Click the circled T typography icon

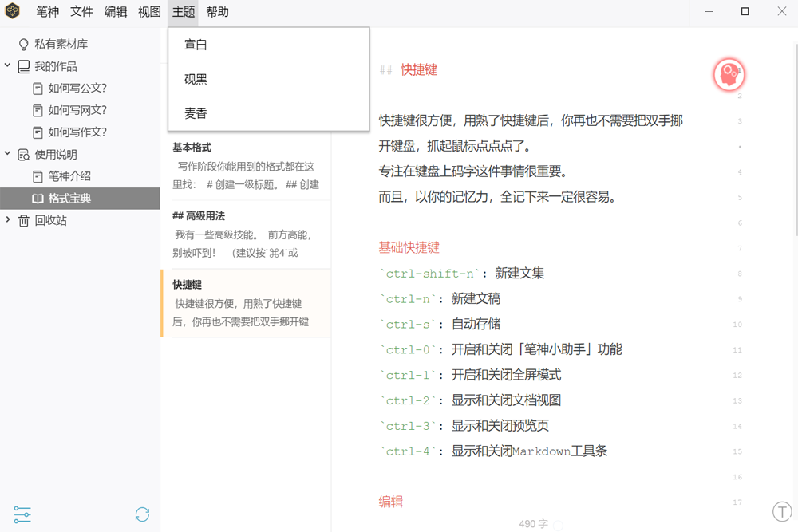[x=782, y=511]
